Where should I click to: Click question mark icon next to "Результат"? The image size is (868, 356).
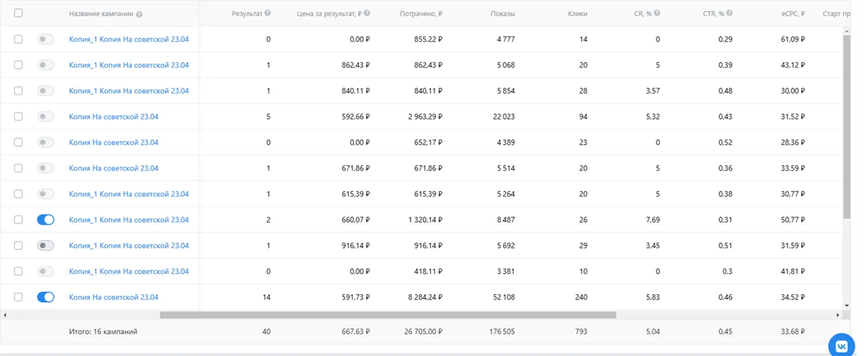coord(267,13)
